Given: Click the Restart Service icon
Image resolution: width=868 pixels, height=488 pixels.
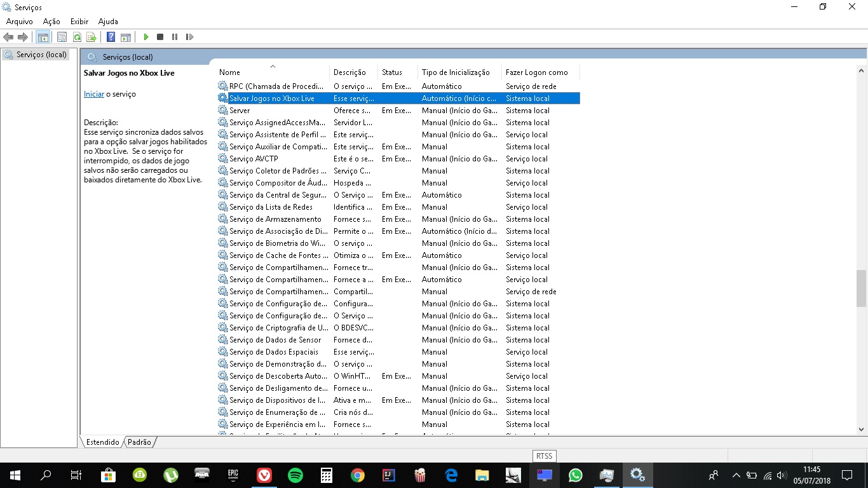Looking at the screenshot, I should point(189,37).
